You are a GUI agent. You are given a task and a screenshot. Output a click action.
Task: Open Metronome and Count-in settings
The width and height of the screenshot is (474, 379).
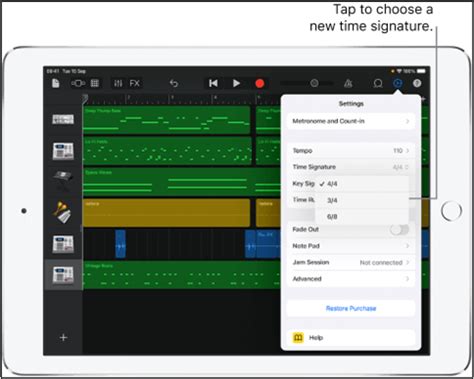pos(351,121)
